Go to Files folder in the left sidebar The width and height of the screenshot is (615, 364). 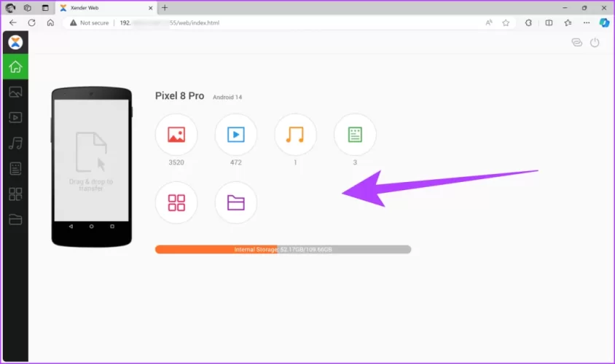click(15, 219)
